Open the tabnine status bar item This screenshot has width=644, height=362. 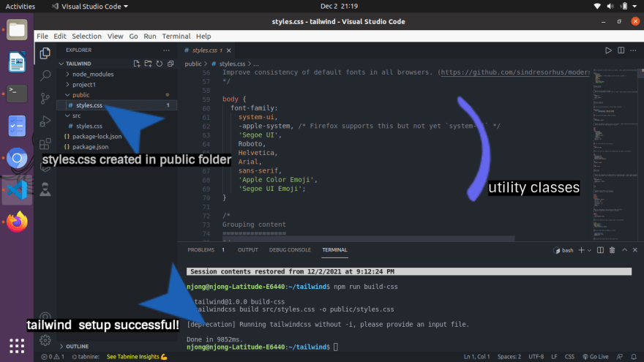pyautogui.click(x=86, y=357)
